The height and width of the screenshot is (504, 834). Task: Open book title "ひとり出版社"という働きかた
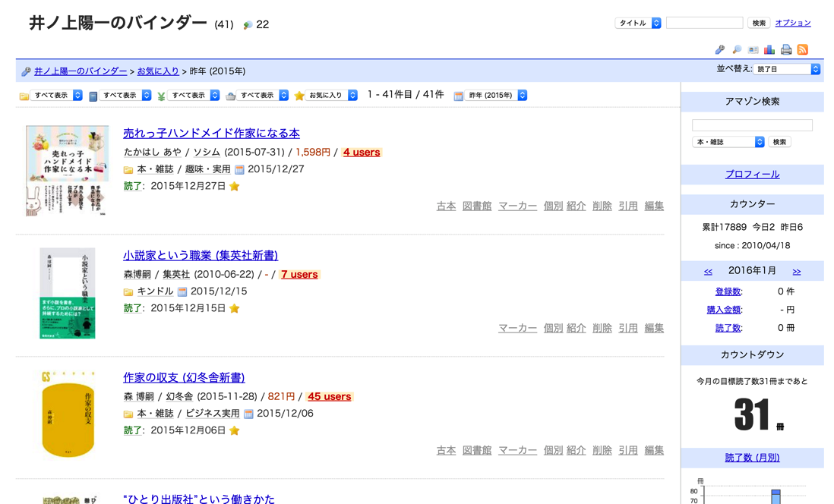[199, 499]
